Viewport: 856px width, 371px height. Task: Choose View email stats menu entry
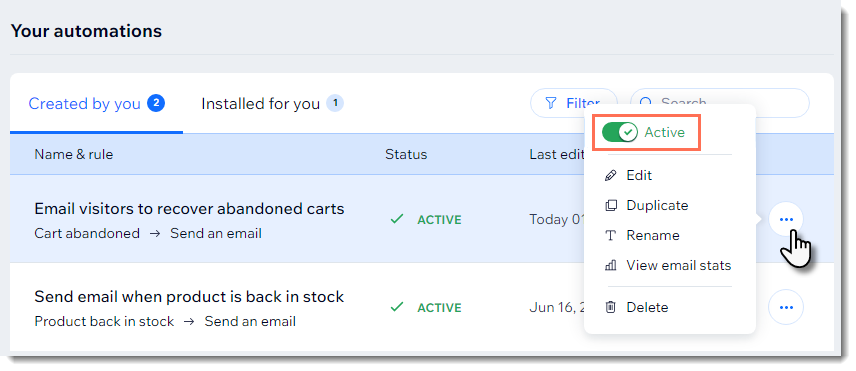point(679,266)
